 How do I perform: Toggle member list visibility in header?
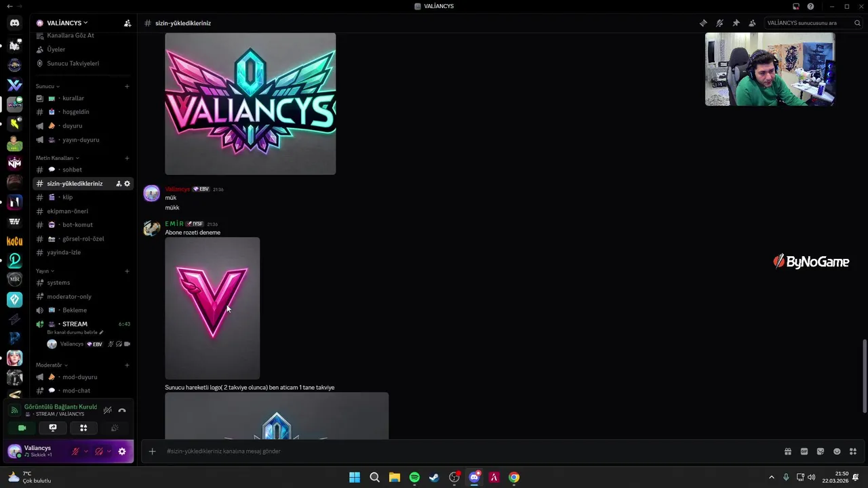point(752,23)
